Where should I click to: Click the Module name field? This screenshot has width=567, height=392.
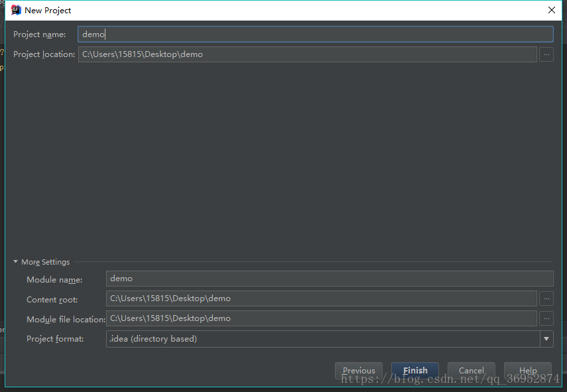(330, 279)
